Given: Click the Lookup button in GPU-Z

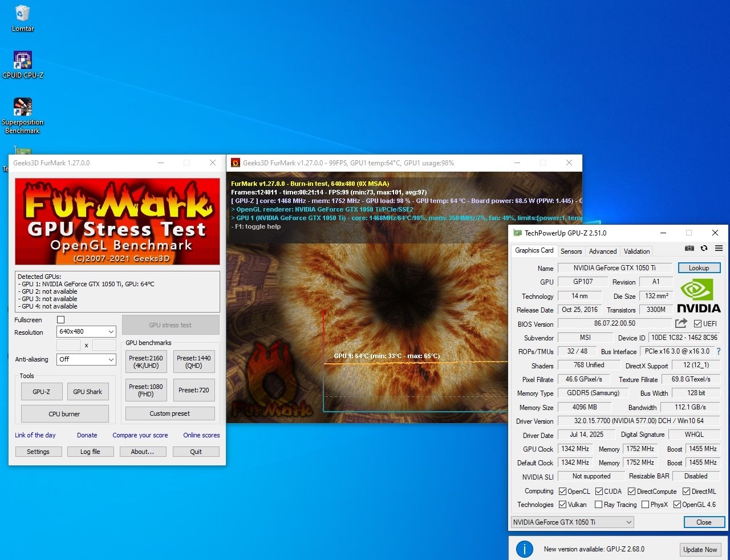Looking at the screenshot, I should (699, 268).
